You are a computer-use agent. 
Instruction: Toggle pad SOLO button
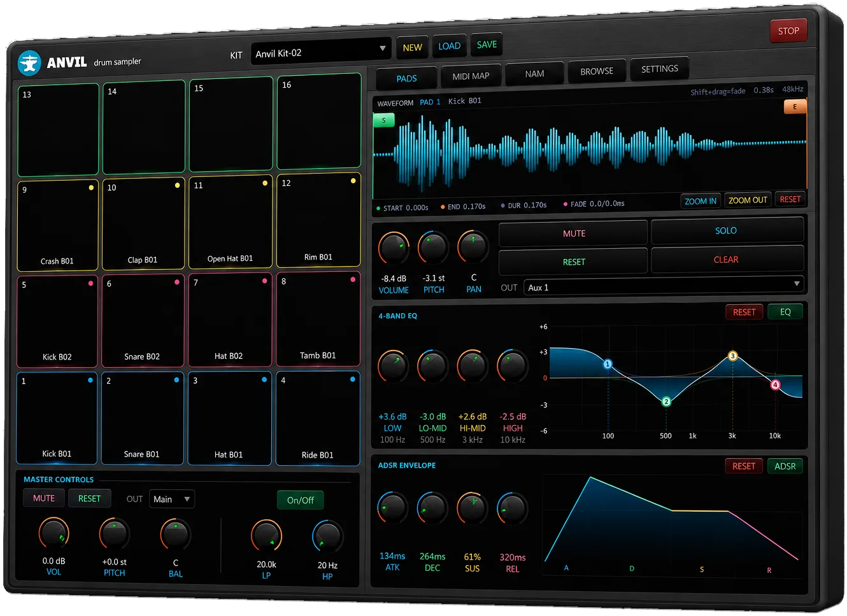pos(727,230)
